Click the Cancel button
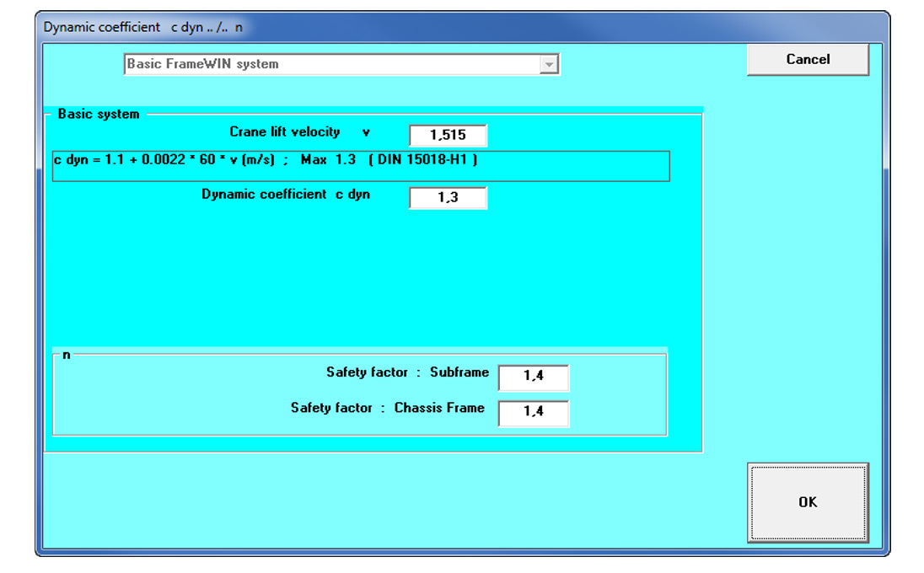924x573 pixels. pyautogui.click(x=807, y=60)
